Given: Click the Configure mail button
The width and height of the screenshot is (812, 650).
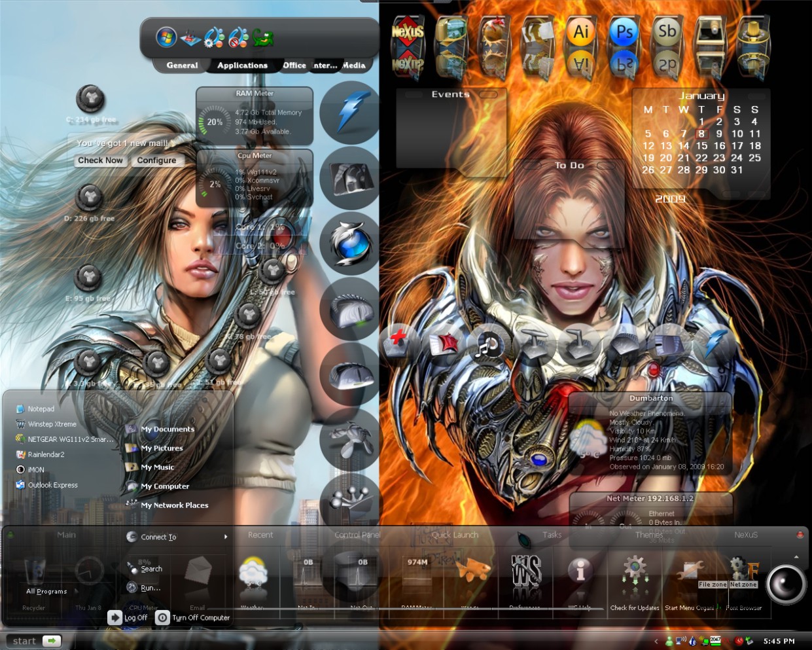Looking at the screenshot, I should (156, 160).
